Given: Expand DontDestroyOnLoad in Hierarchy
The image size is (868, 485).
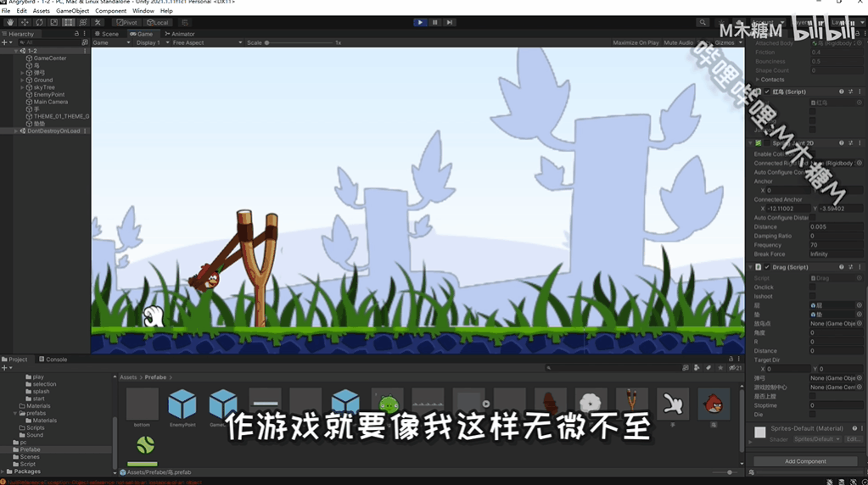Looking at the screenshot, I should click(x=16, y=131).
